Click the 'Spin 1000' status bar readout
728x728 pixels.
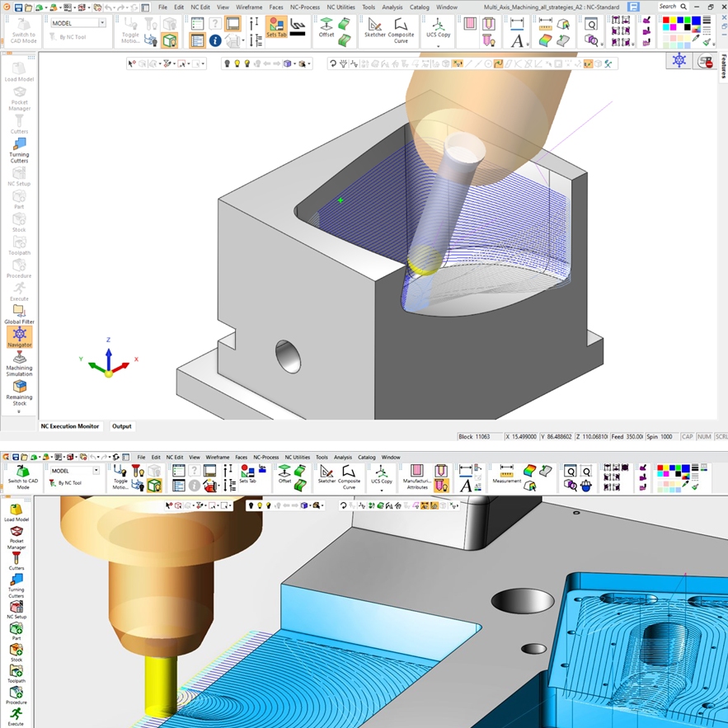[x=660, y=437]
